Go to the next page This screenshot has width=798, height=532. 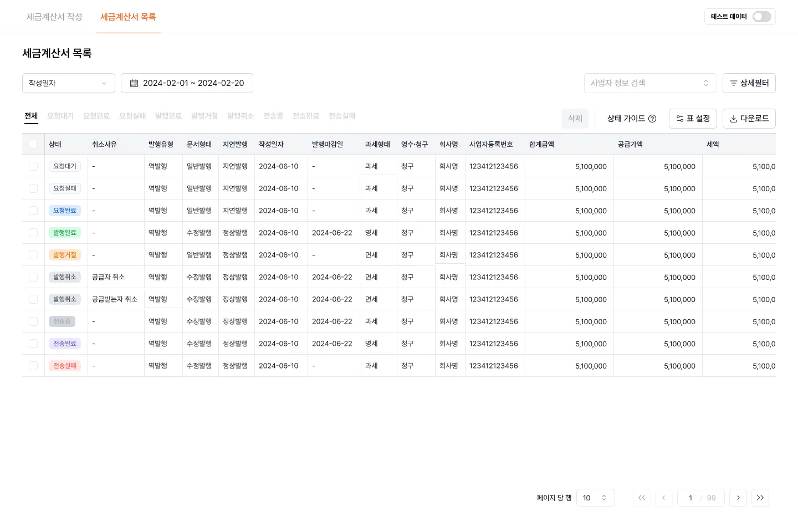click(738, 498)
